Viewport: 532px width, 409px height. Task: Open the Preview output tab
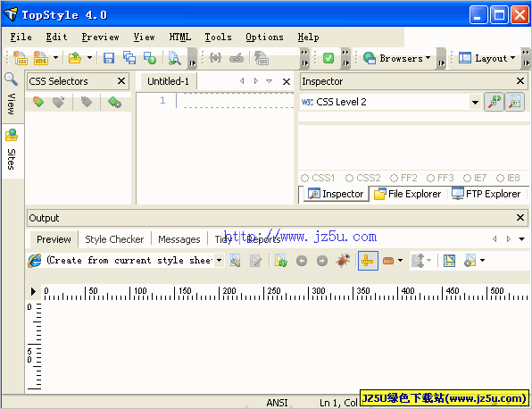(x=54, y=239)
